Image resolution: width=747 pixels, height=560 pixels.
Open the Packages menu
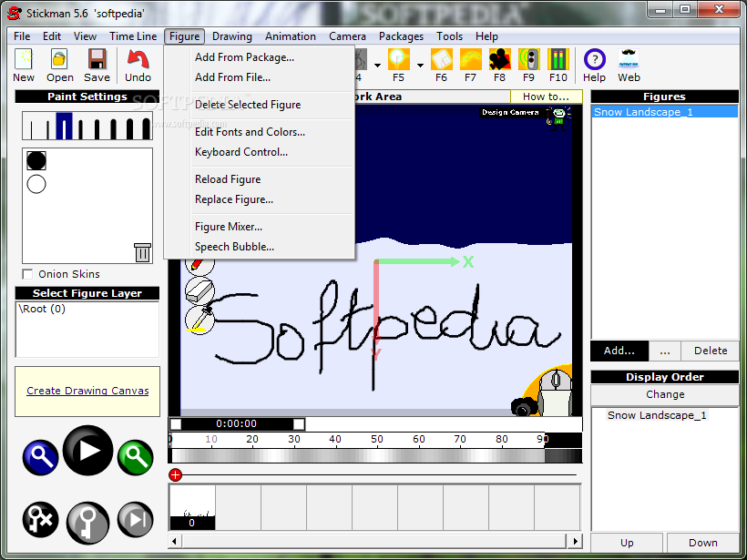[x=401, y=36]
